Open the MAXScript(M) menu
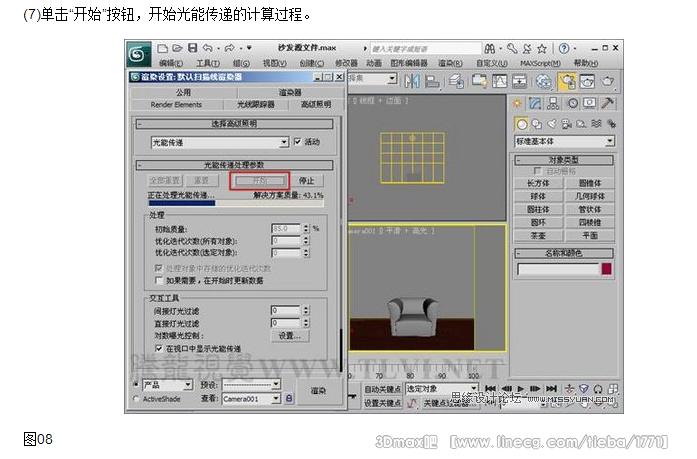Image resolution: width=697 pixels, height=459 pixels. [540, 64]
